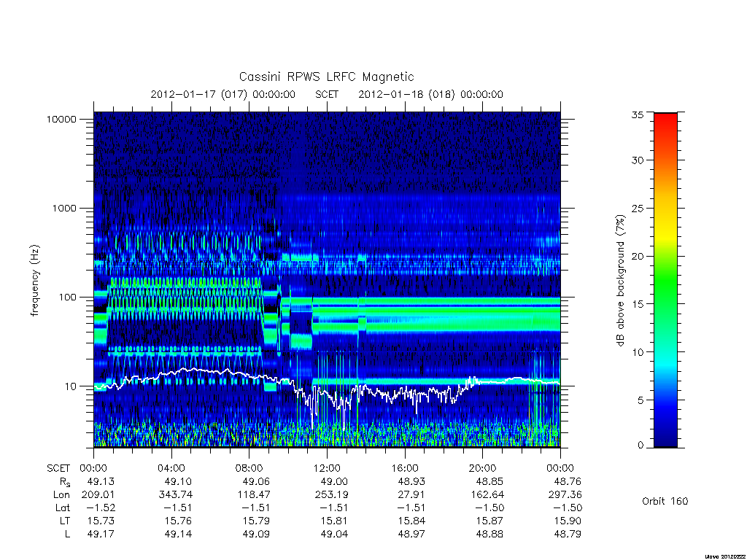Click the 100 frequency tick label
The width and height of the screenshot is (747, 560).
(x=67, y=297)
